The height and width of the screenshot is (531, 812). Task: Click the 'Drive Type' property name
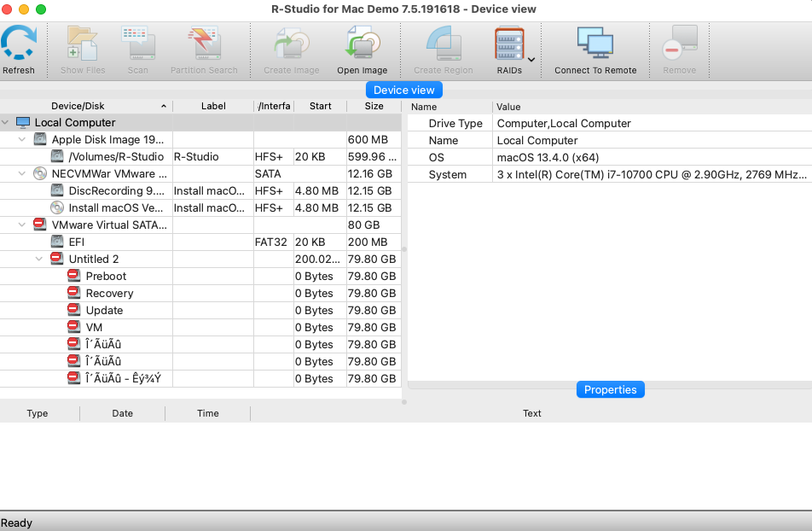click(x=455, y=124)
